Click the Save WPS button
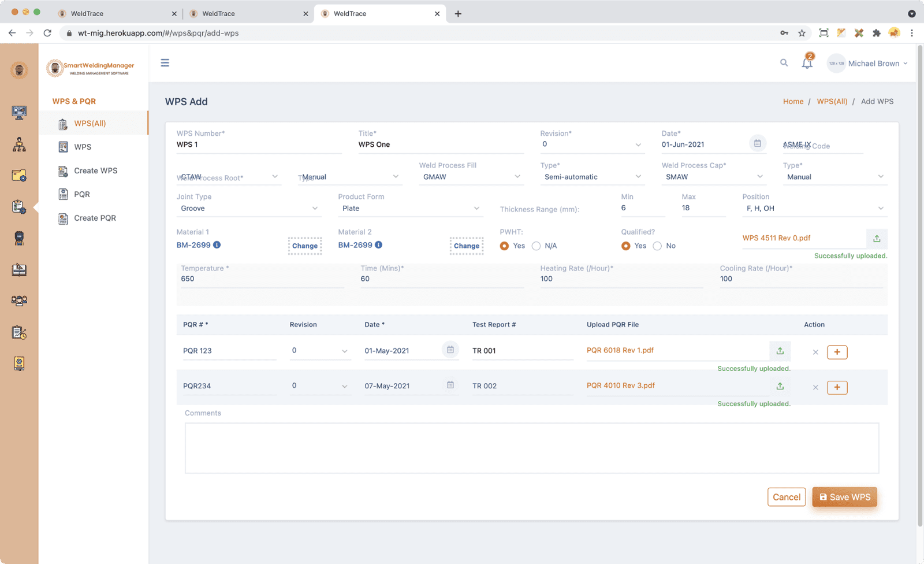This screenshot has height=564, width=924. point(844,497)
